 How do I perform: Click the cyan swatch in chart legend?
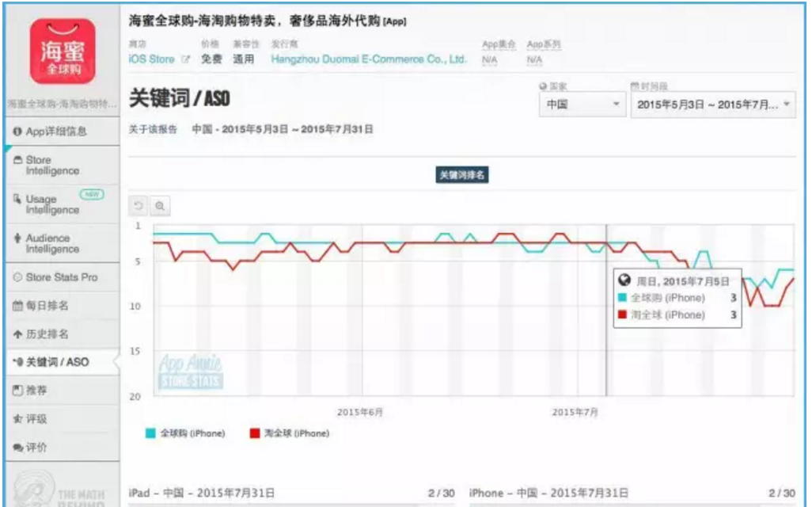coord(150,433)
